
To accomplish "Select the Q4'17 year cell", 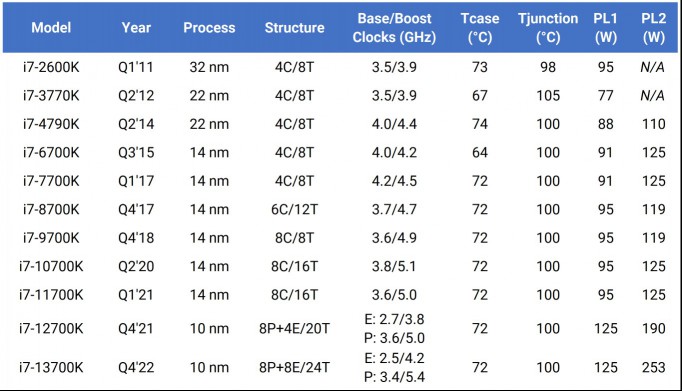I will tap(136, 210).
